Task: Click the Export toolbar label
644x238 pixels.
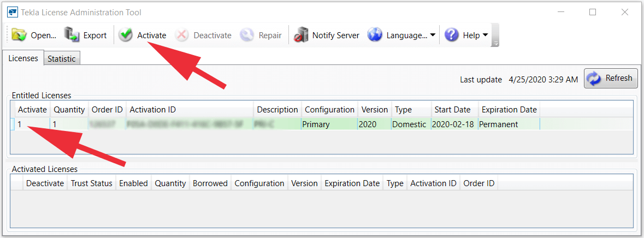Action: pos(95,35)
